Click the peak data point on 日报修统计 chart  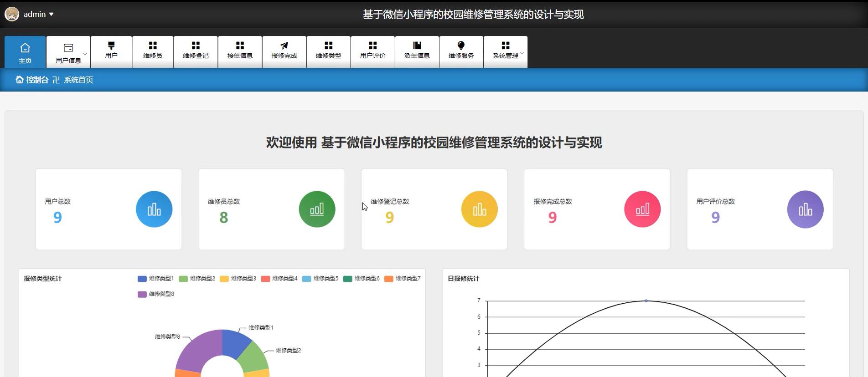[646, 301]
